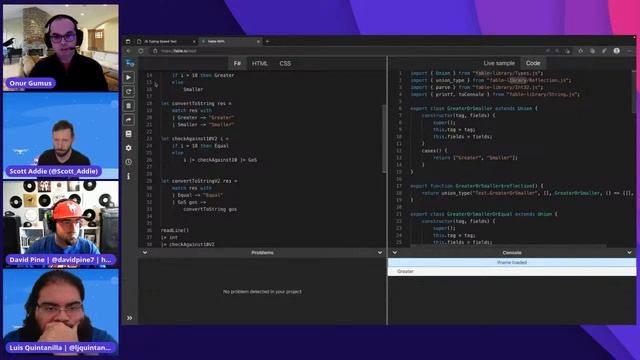Open the browser three-dots menu

point(630,51)
